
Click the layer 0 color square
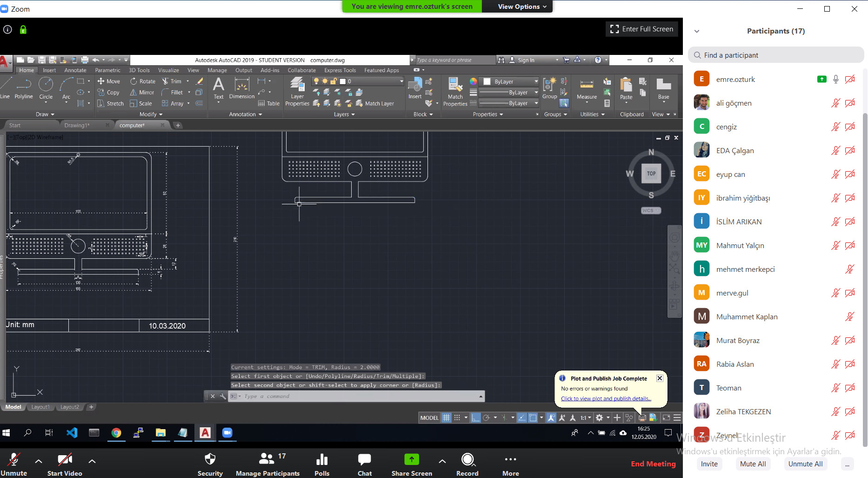343,81
